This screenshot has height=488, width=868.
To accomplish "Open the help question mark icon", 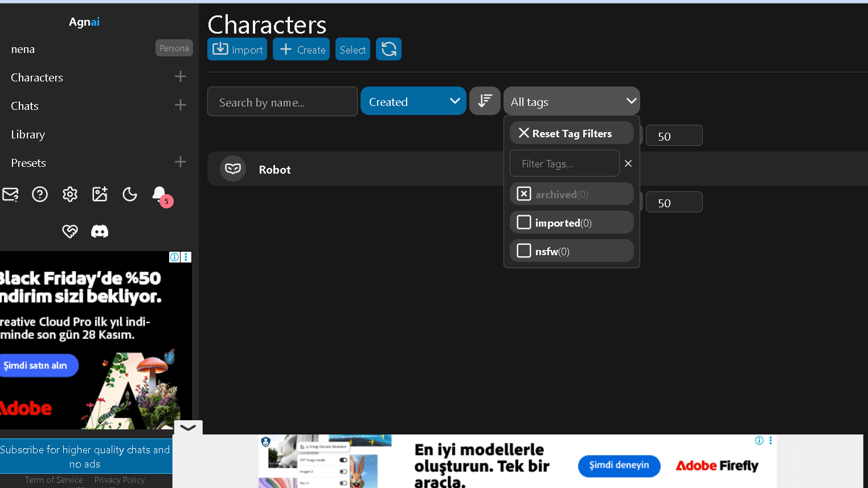I will 40,194.
